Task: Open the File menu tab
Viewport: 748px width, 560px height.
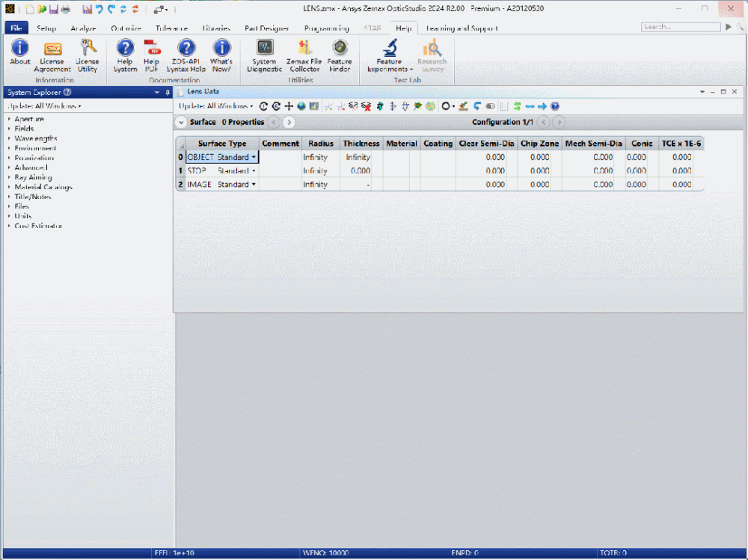Action: tap(16, 28)
